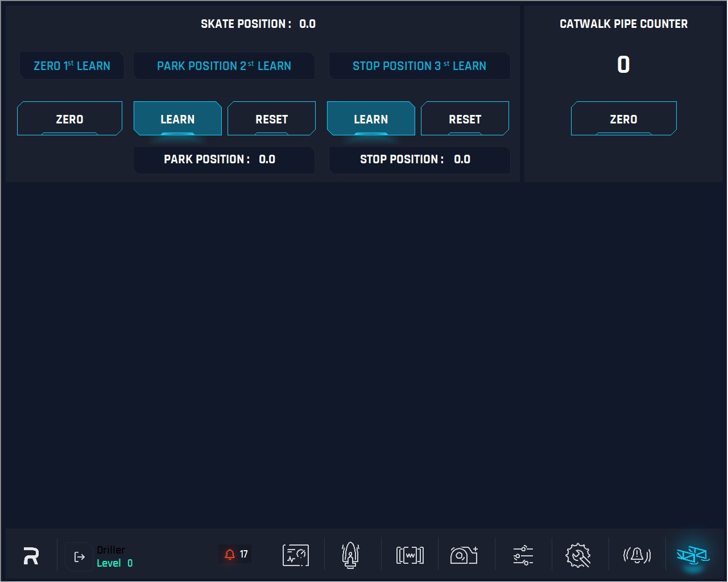Open the sliders settings icon
728x582 pixels.
pos(523,555)
